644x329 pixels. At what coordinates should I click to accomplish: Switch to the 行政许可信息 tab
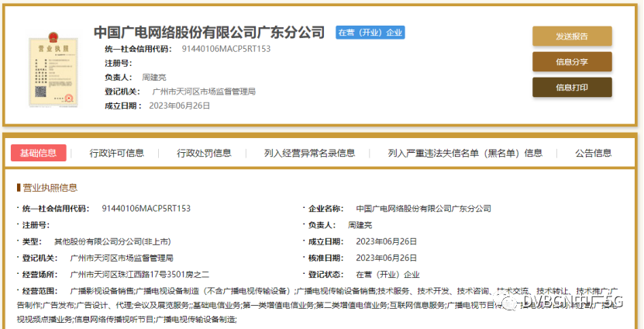(x=117, y=154)
